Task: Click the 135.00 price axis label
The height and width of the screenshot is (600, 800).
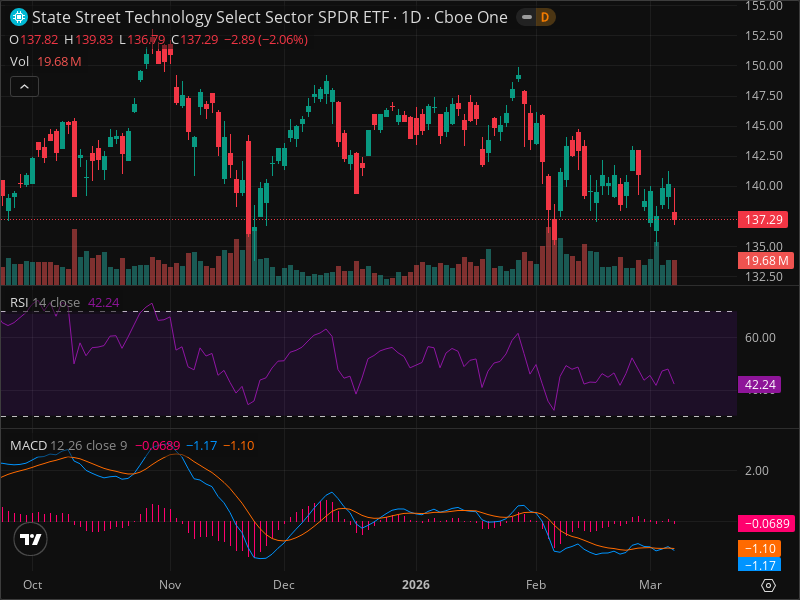Action: coord(763,246)
